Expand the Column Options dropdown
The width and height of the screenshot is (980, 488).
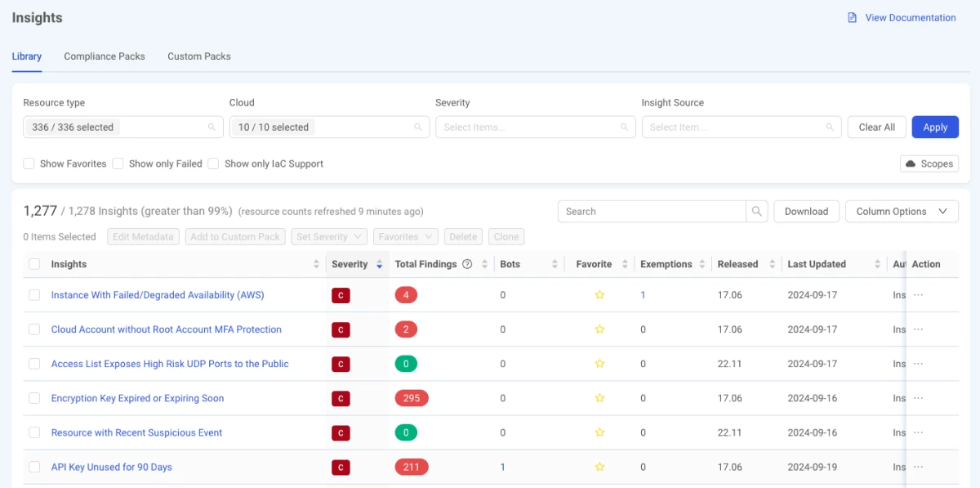(901, 211)
